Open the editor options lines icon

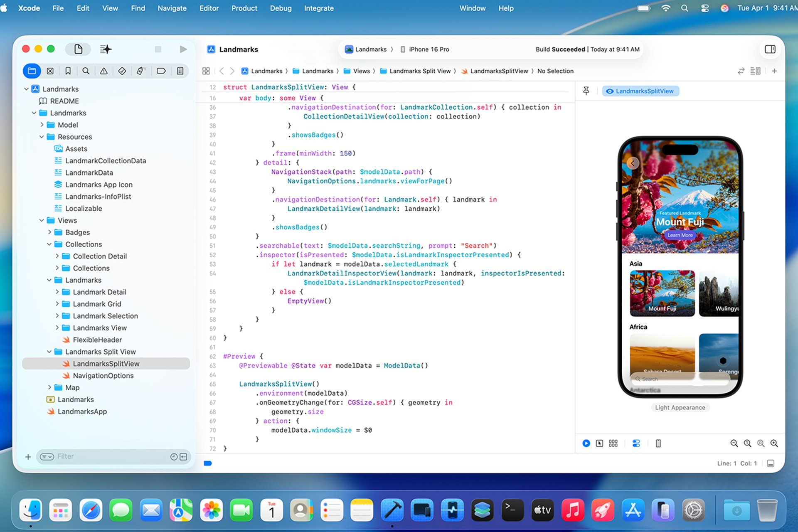pos(755,71)
